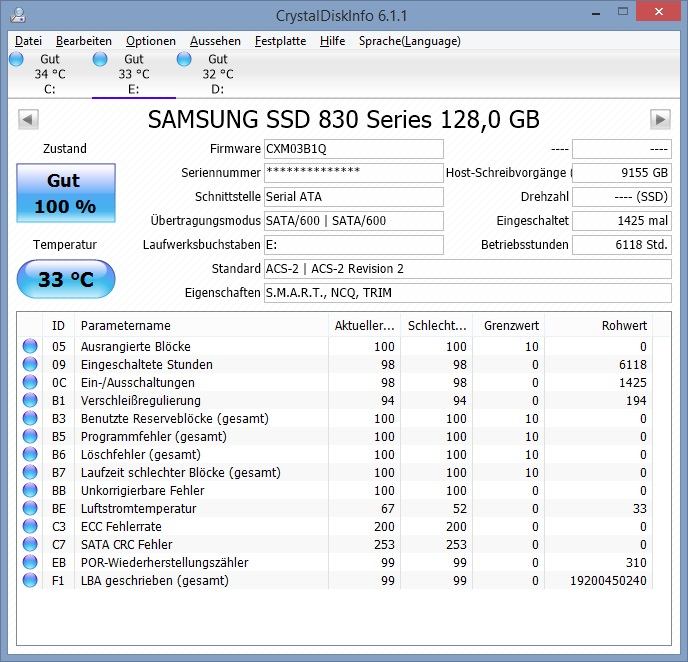
Task: Open the Aussehen menu
Action: point(215,41)
